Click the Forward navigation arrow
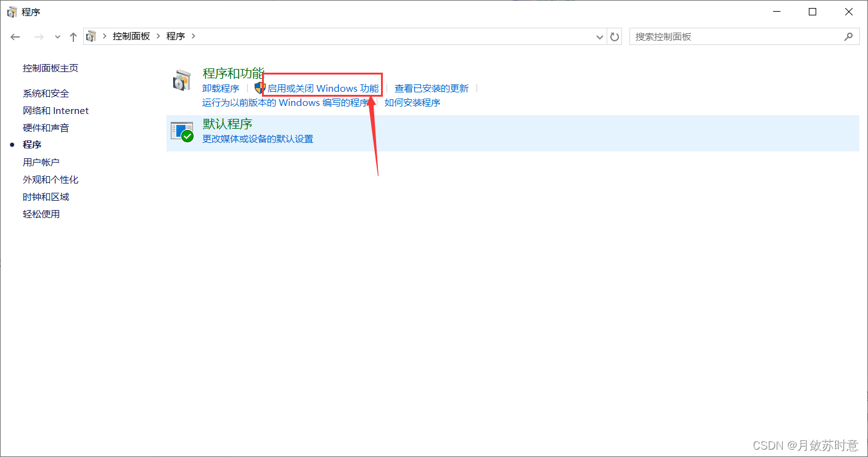The width and height of the screenshot is (868, 457). point(39,37)
